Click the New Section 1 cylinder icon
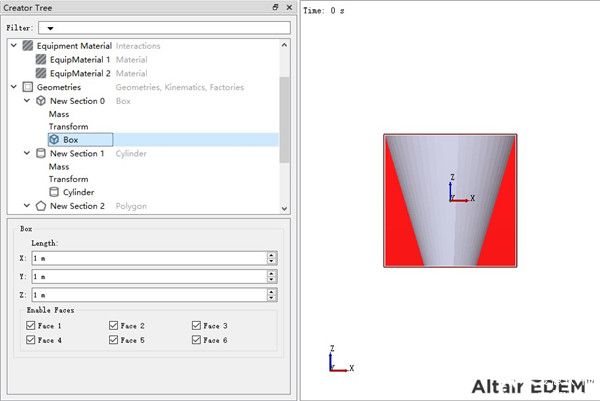Viewport: 600px width, 401px height. [x=40, y=154]
